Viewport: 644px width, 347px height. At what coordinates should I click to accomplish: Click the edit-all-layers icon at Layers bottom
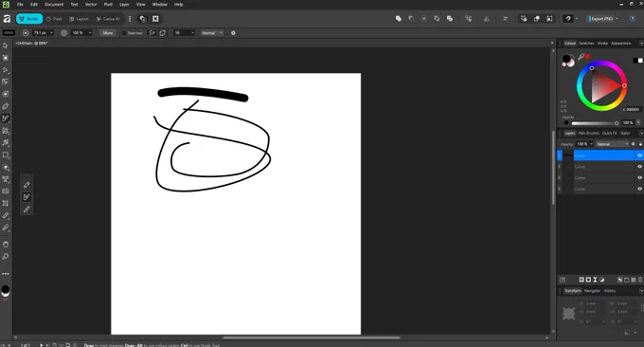pyautogui.click(x=563, y=280)
